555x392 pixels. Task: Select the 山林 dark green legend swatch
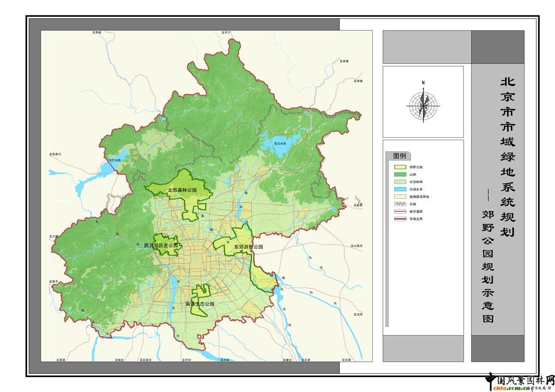(400, 174)
